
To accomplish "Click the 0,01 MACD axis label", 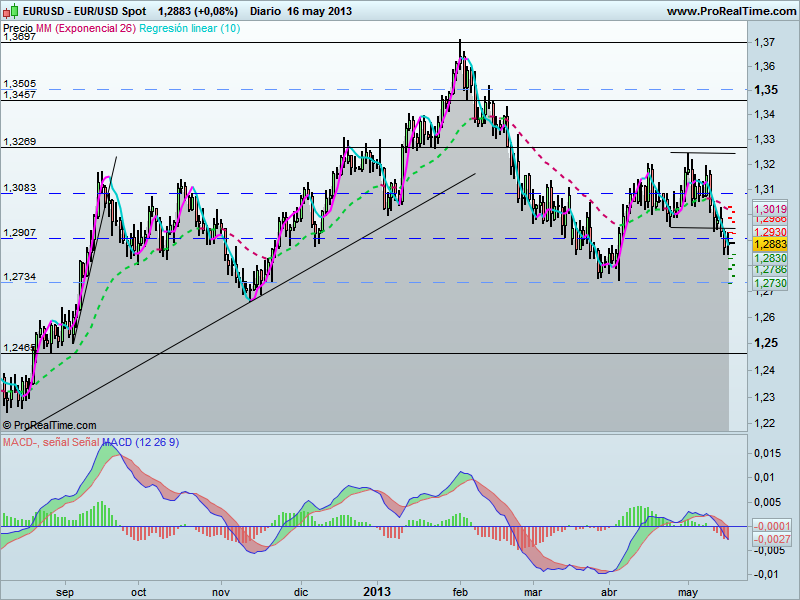I will click(764, 478).
